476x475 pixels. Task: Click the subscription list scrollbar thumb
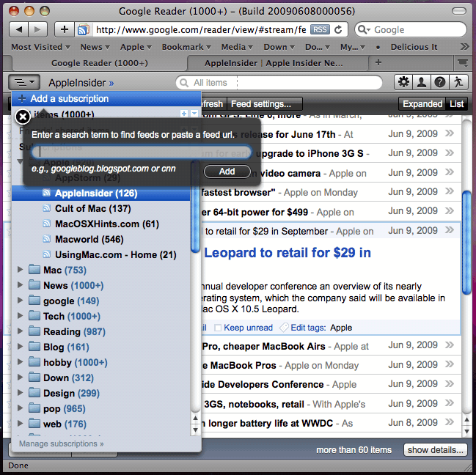click(195, 207)
